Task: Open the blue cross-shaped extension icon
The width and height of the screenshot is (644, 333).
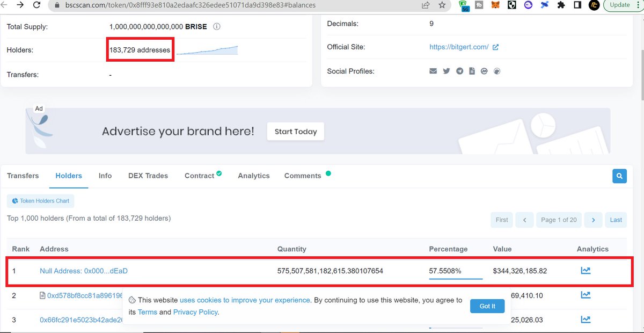Action: [x=545, y=5]
